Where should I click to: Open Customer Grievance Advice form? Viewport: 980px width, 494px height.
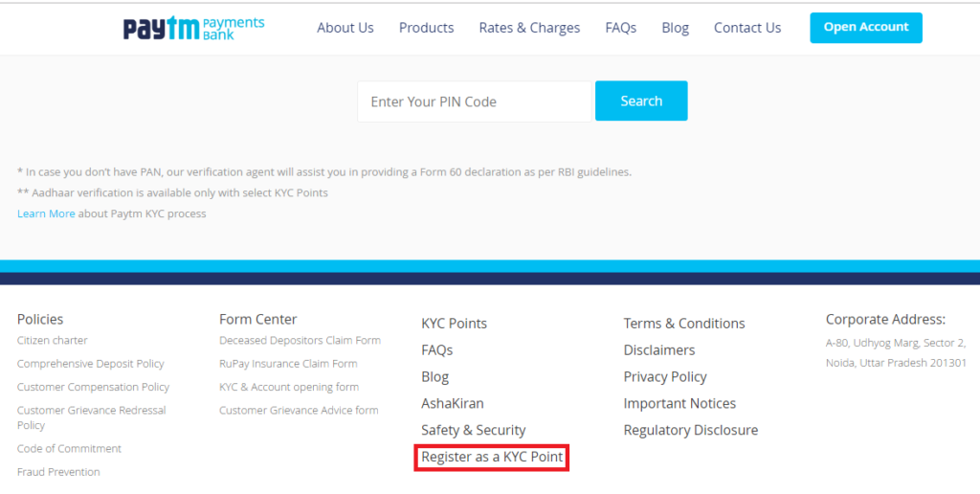coord(299,410)
